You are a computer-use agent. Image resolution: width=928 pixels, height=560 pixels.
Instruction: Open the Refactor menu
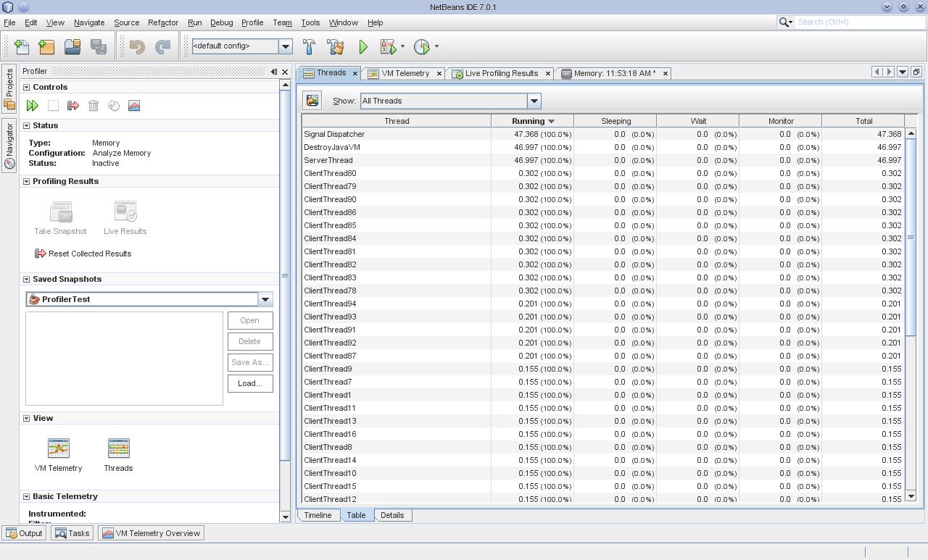[163, 22]
